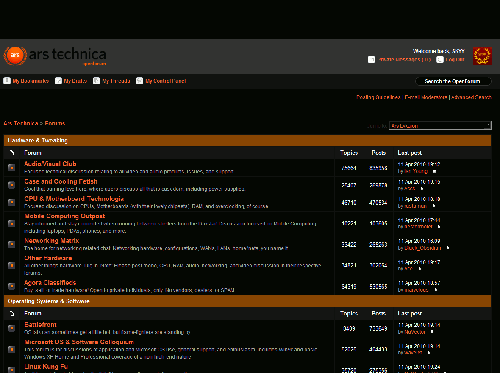Click the My Threads icon
Viewport: 500px width, 373px height.
[x=96, y=81]
